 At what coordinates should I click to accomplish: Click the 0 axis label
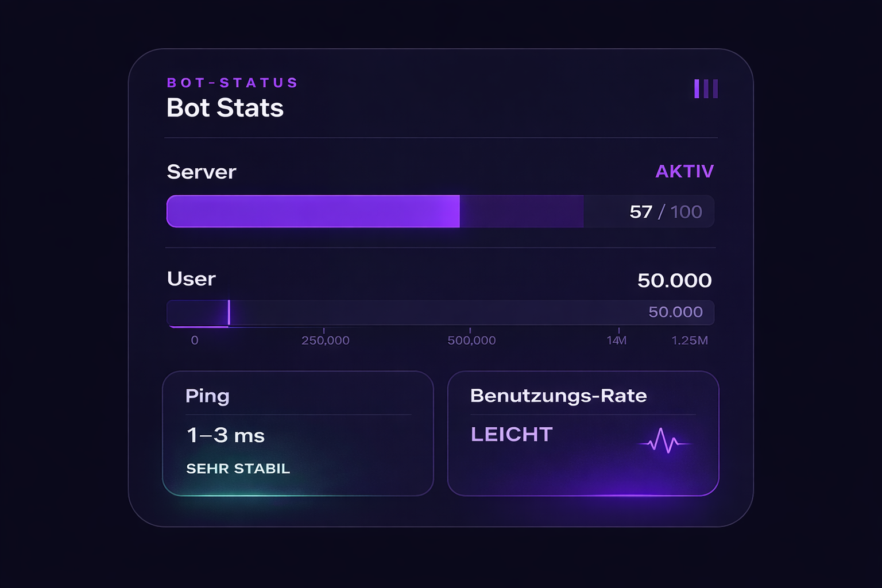(x=195, y=341)
